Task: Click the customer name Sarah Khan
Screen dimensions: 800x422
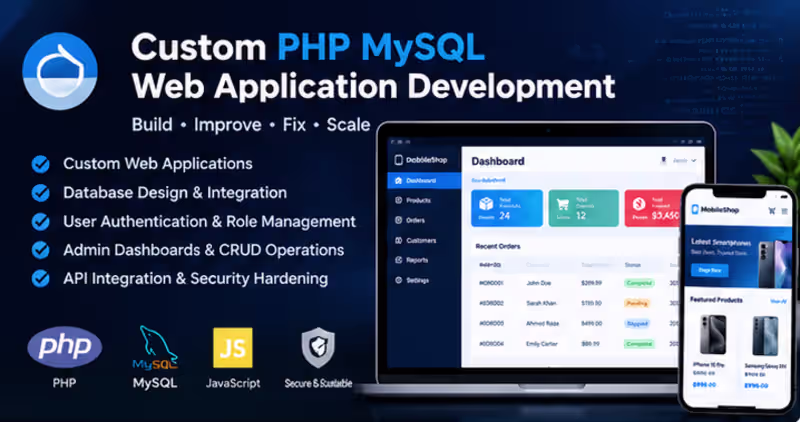Action: [x=542, y=303]
